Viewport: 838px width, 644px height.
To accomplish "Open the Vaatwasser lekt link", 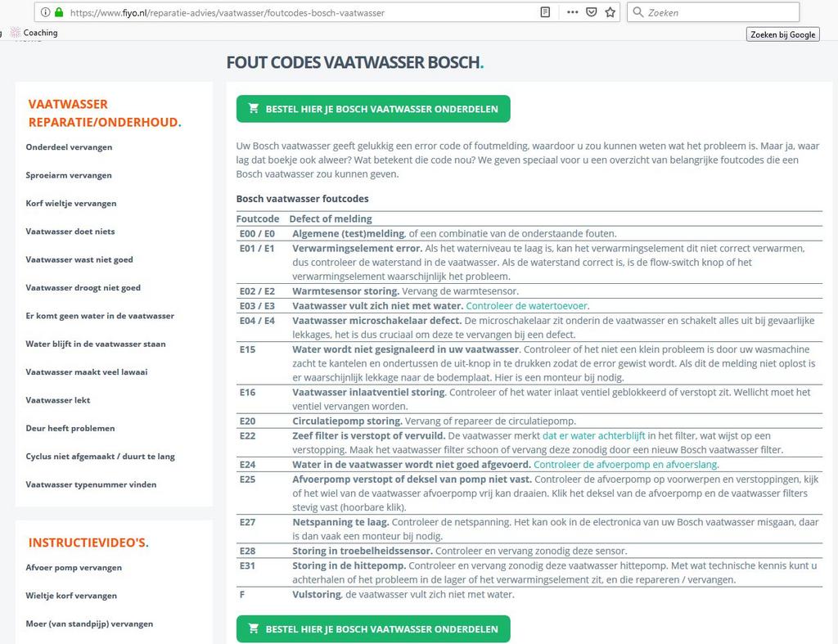I will pyautogui.click(x=58, y=400).
